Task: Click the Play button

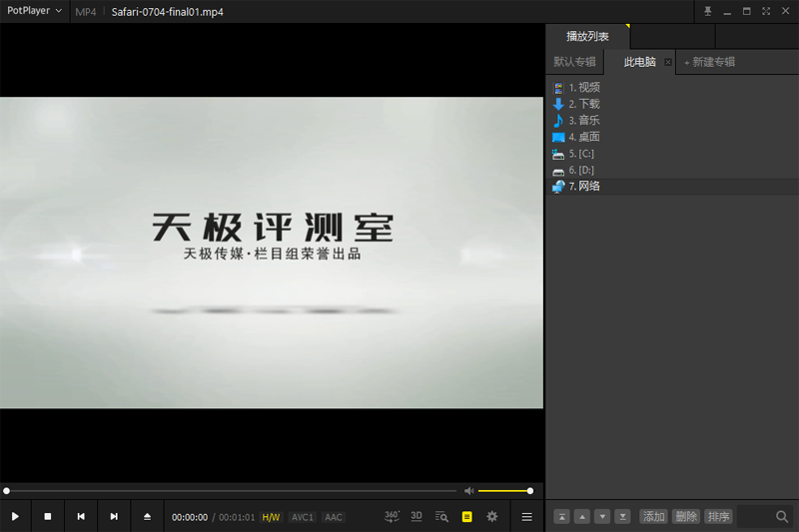Action: (15, 517)
